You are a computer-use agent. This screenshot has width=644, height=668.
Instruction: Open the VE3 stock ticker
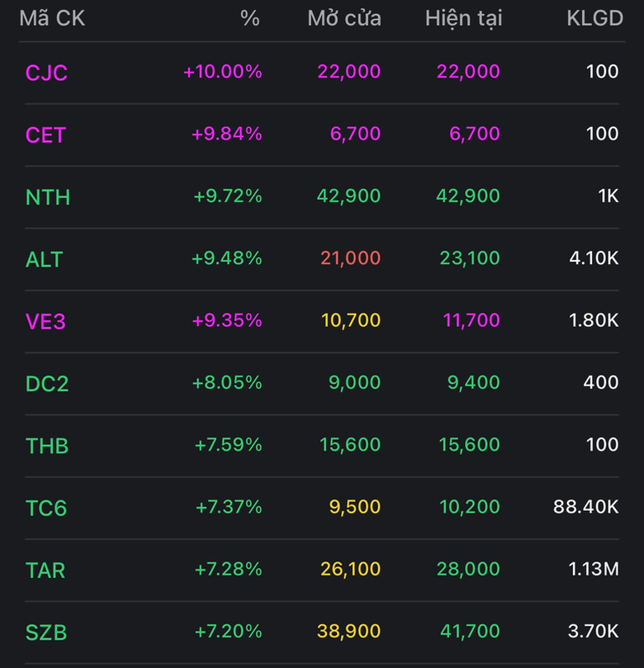(45, 321)
